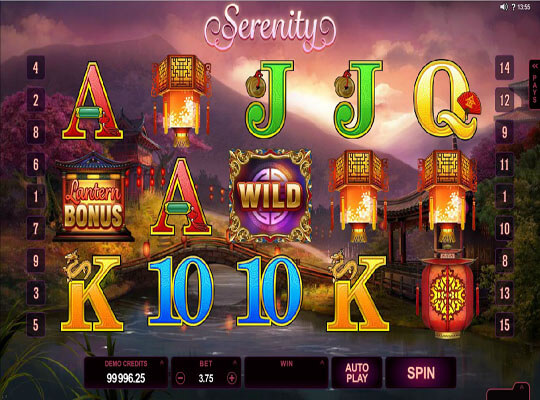Click the bet amount 3.75 field
Screen dimensions: 540x400
(x=206, y=378)
